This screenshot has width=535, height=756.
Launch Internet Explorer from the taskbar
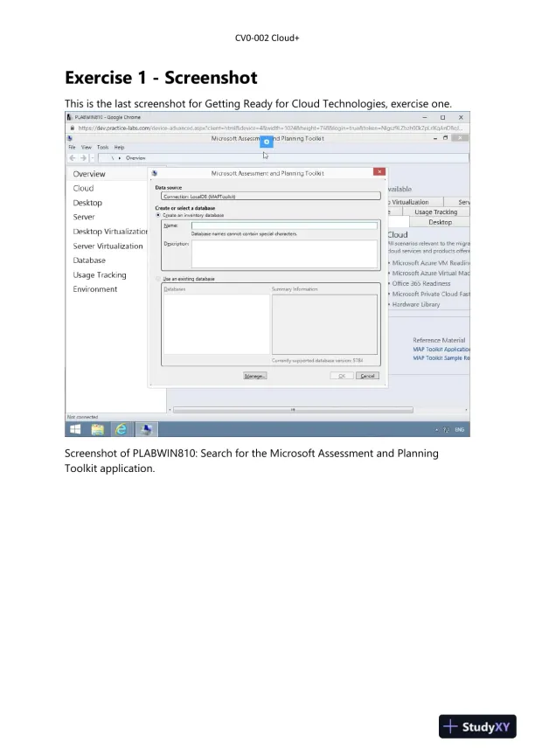click(x=122, y=429)
